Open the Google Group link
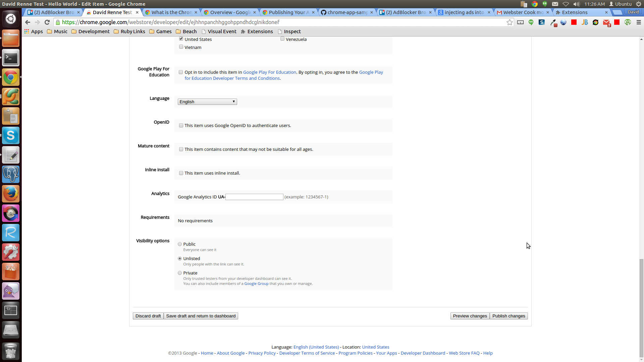 coord(256,284)
